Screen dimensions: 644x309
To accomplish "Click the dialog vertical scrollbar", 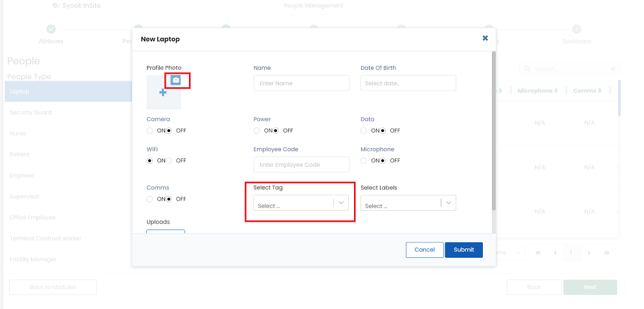I will tap(494, 131).
